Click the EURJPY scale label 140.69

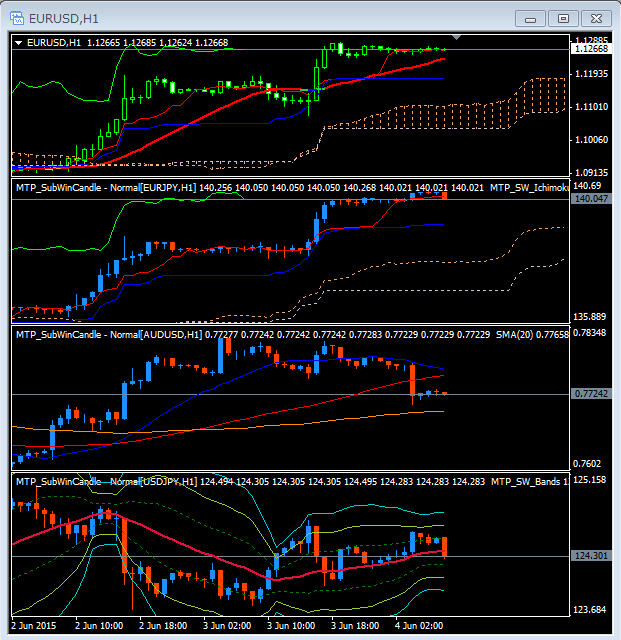coord(587,186)
